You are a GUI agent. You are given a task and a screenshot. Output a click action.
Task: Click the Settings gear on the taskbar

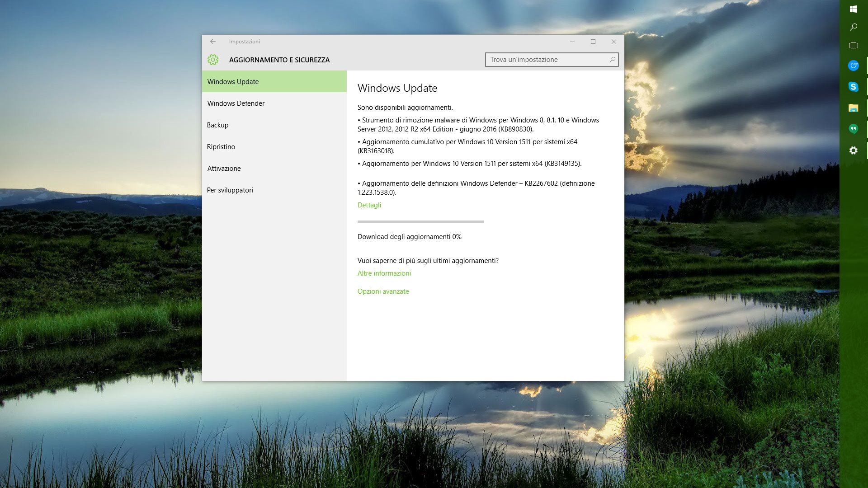coord(854,150)
